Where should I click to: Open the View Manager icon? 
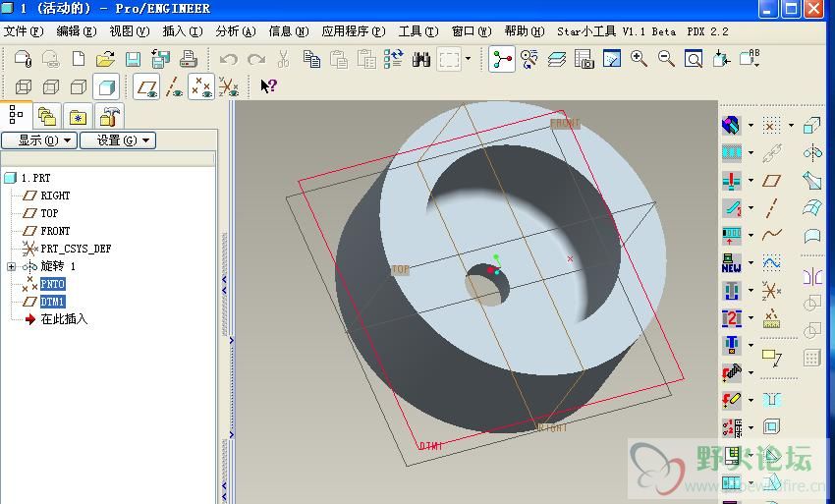(584, 59)
